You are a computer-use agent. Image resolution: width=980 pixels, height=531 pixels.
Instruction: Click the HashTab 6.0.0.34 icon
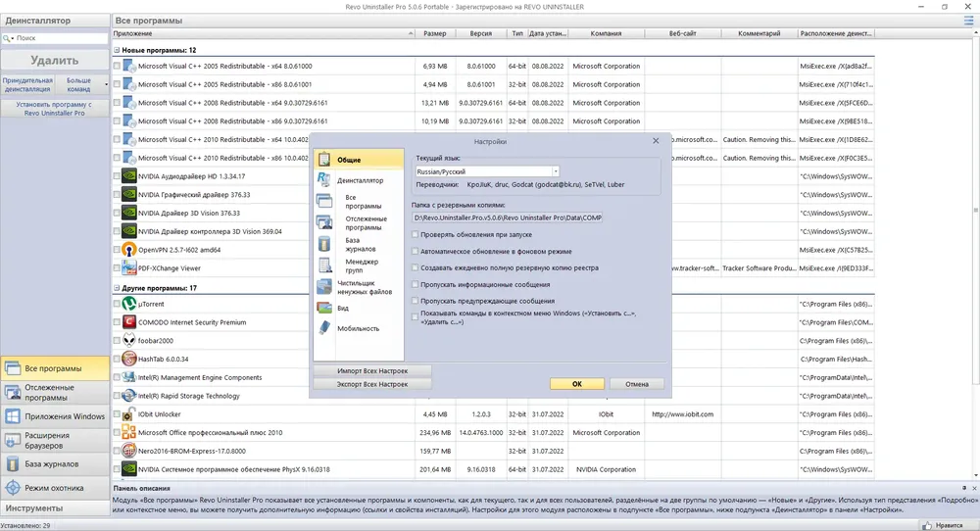pos(129,359)
